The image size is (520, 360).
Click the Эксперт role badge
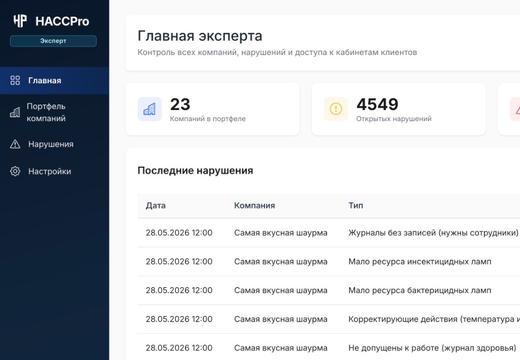[x=53, y=41]
